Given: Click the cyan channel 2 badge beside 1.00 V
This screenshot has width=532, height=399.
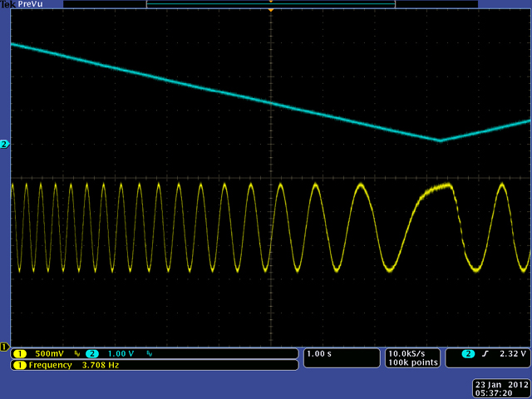Looking at the screenshot, I should click(x=91, y=354).
